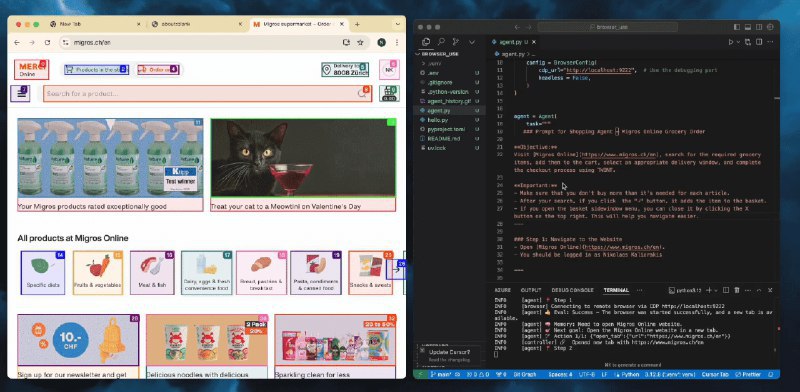Open the Source Control view icon
The height and width of the screenshot is (392, 800).
[x=456, y=42]
